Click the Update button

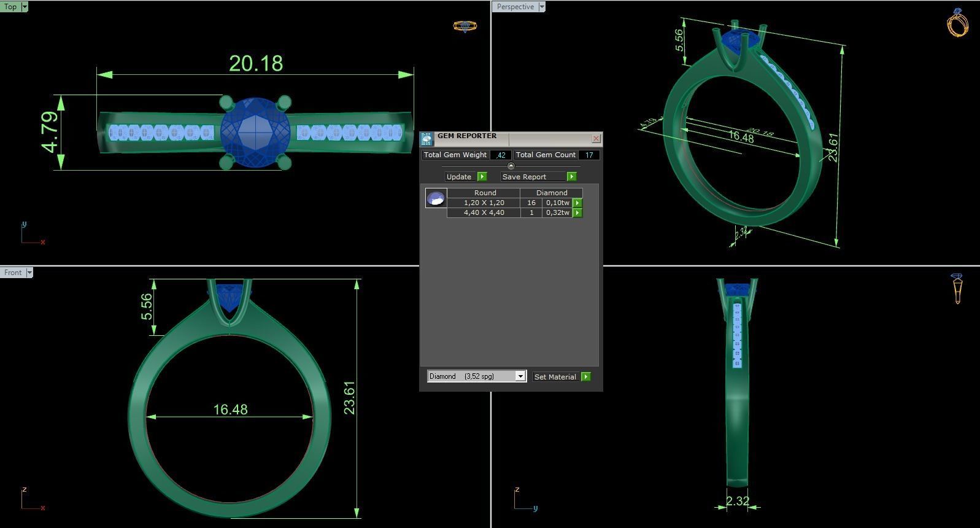(x=460, y=177)
